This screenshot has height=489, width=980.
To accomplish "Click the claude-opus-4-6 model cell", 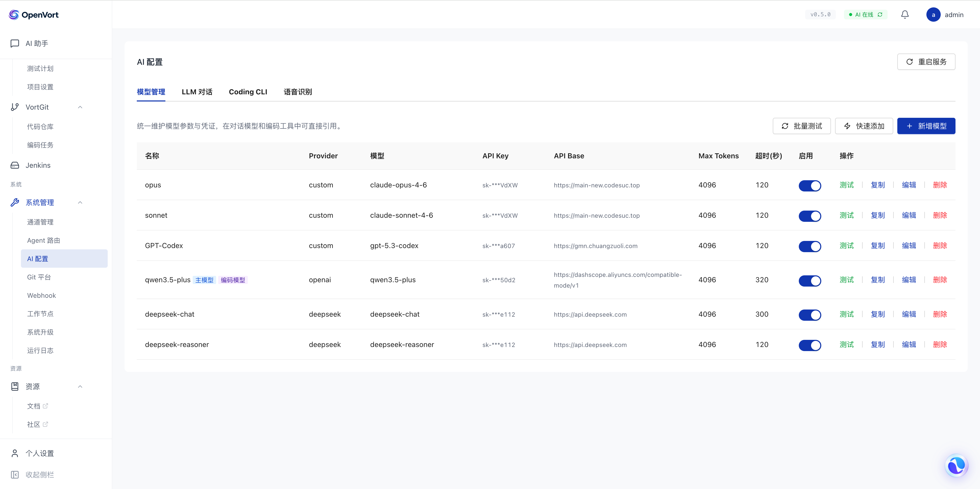I will [398, 185].
